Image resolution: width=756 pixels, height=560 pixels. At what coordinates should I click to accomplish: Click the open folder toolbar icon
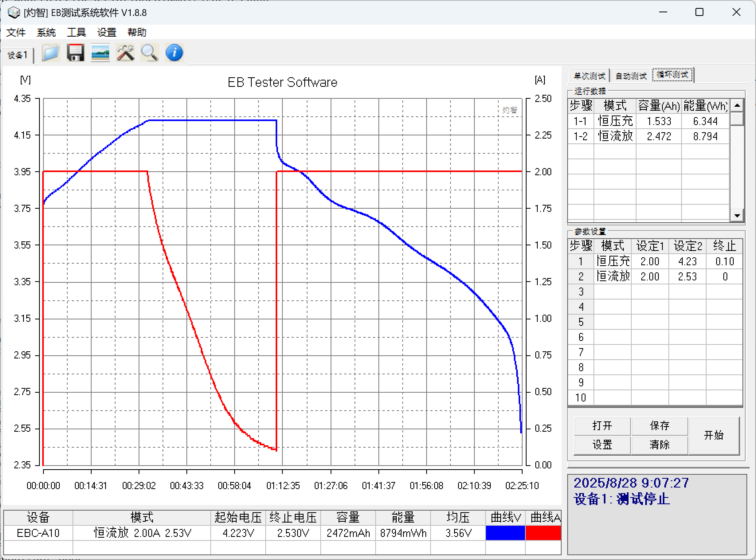tap(51, 53)
